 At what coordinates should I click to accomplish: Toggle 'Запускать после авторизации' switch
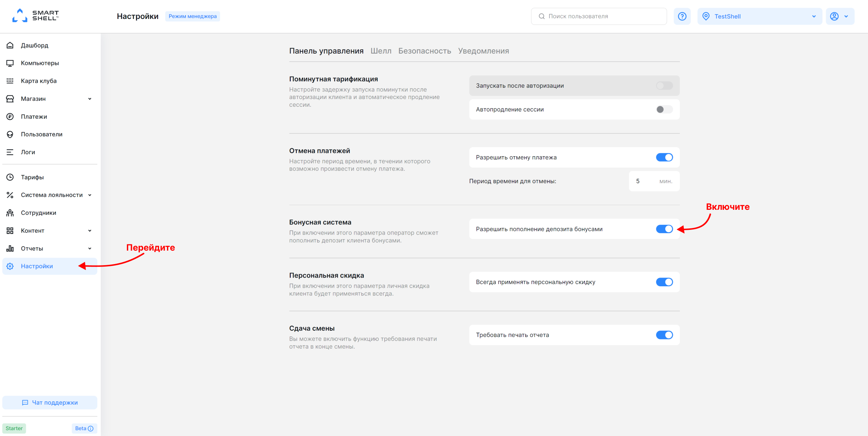664,86
